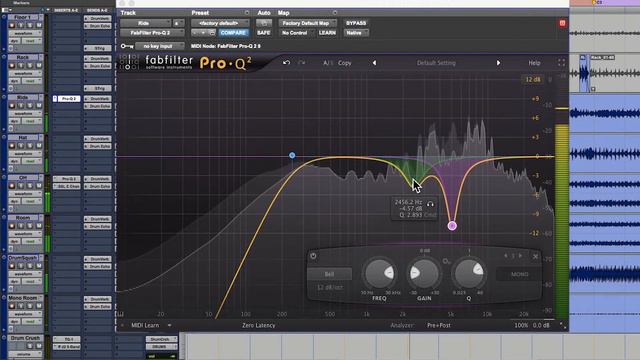
Task: Click the Zero Latency mode button
Action: click(x=258, y=325)
